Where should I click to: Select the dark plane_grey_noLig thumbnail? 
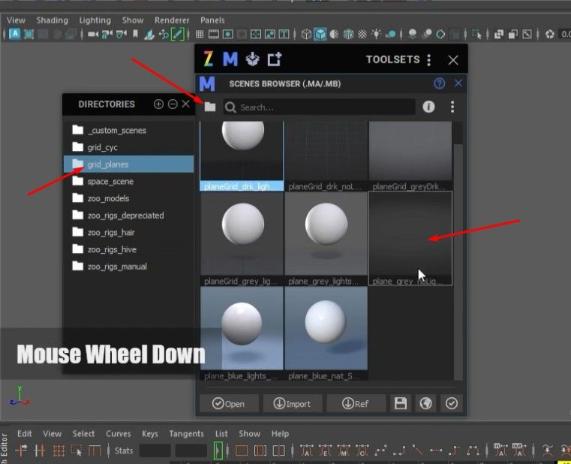[410, 239]
